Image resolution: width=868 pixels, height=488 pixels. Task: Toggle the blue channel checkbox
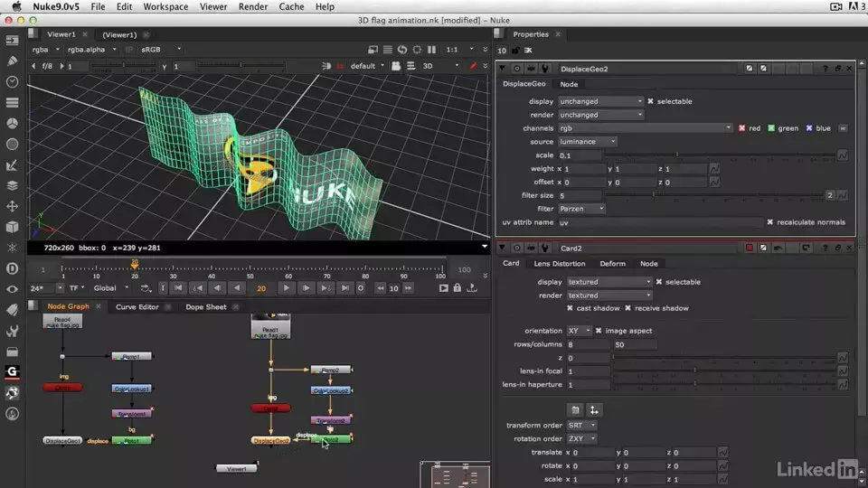coord(809,128)
